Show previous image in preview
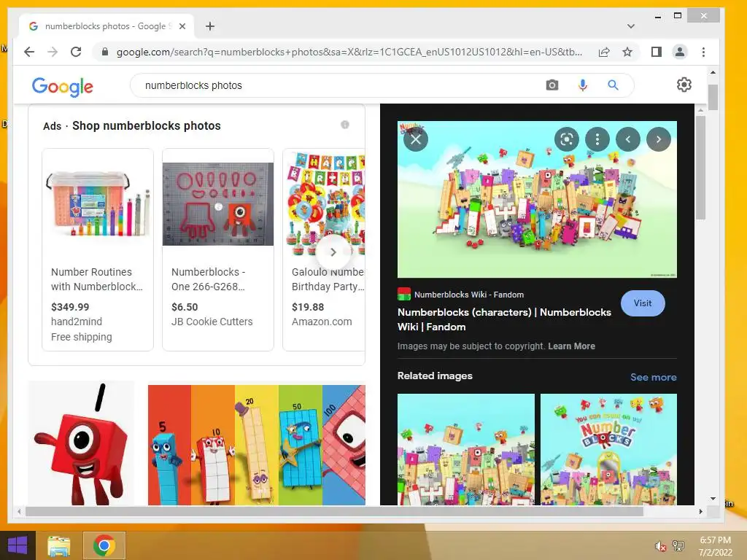 [x=628, y=139]
